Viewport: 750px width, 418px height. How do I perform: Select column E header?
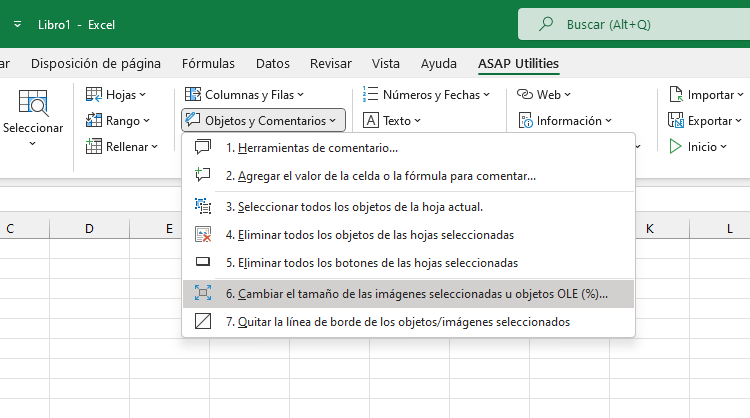pos(156,229)
